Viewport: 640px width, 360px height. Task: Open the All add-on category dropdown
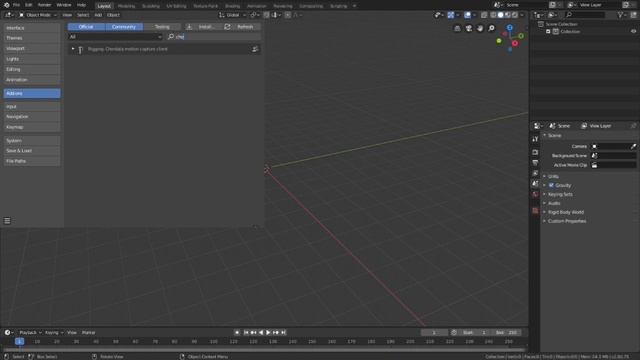pyautogui.click(x=115, y=37)
